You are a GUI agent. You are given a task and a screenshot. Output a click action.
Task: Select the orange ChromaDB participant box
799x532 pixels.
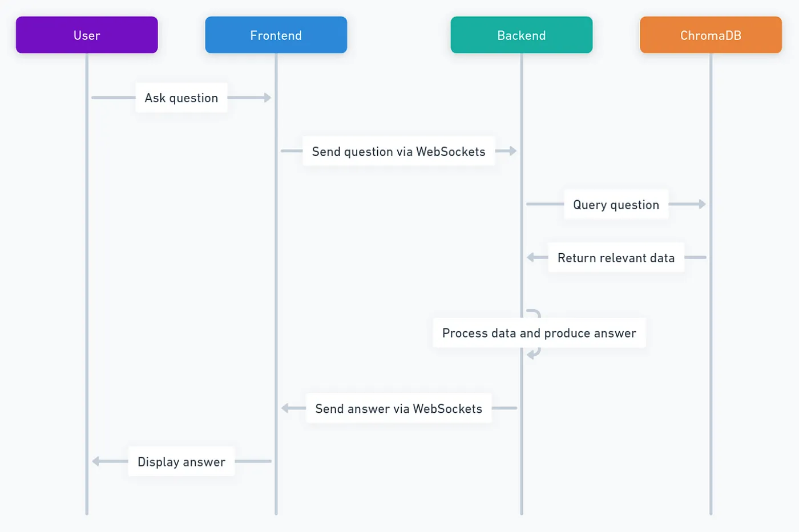[x=711, y=35]
